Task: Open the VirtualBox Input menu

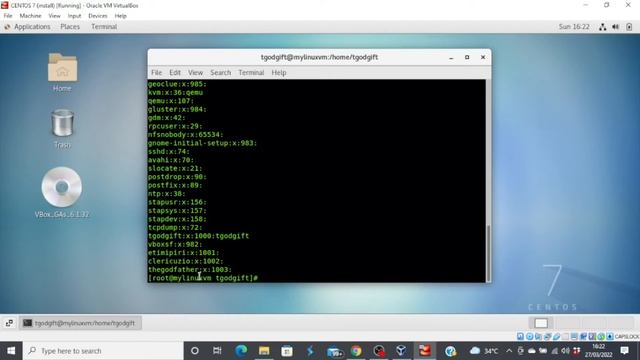Action: (x=74, y=16)
